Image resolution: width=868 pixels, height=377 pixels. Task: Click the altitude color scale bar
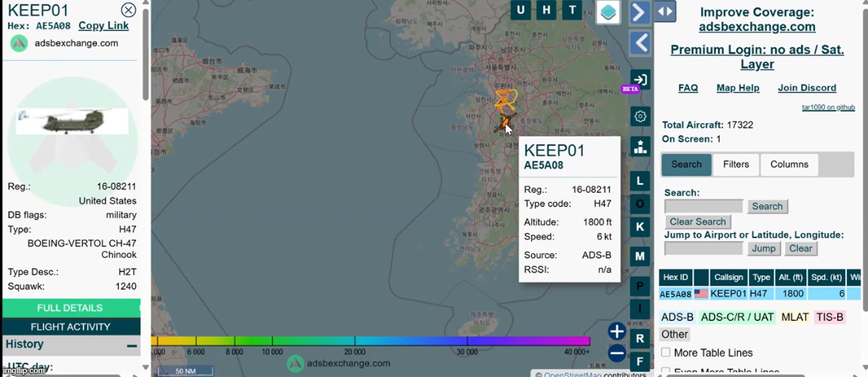[371, 341]
